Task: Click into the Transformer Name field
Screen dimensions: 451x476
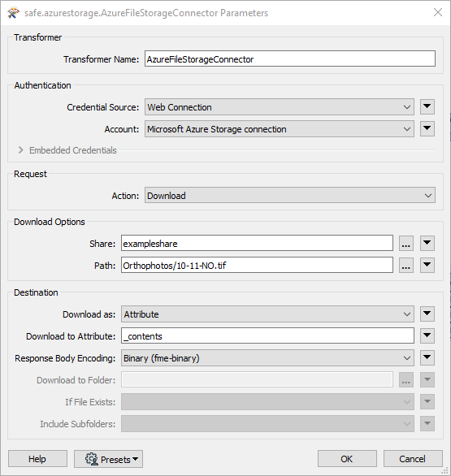Action: (290, 59)
